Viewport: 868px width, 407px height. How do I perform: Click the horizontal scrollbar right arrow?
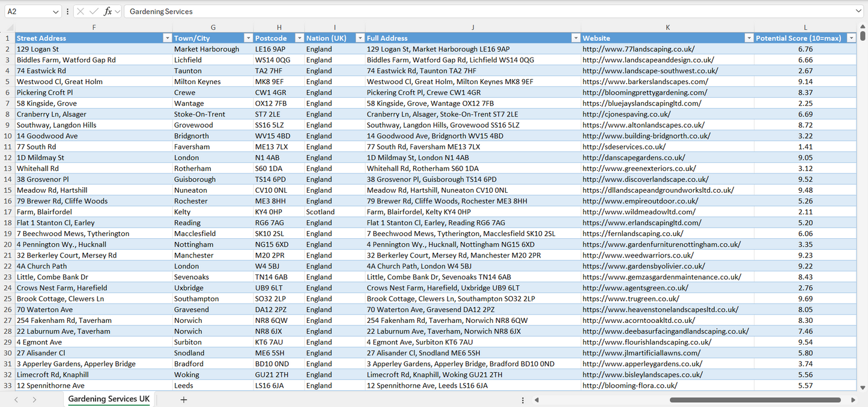coord(853,400)
